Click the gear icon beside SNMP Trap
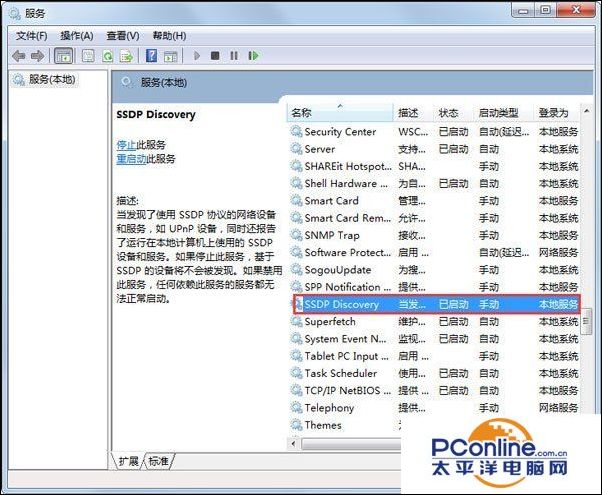602x495 pixels. pyautogui.click(x=296, y=235)
